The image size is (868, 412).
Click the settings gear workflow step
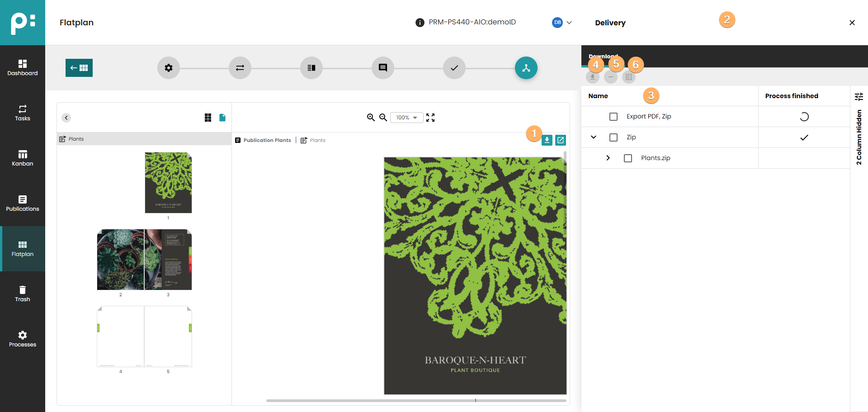(x=169, y=68)
